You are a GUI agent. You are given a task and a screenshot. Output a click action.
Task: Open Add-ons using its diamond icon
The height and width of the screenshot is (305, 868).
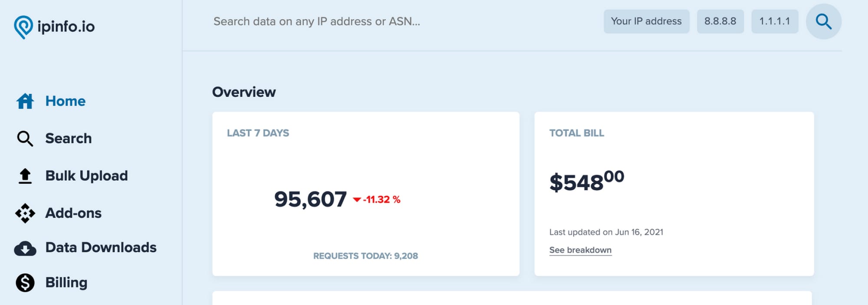tap(25, 213)
